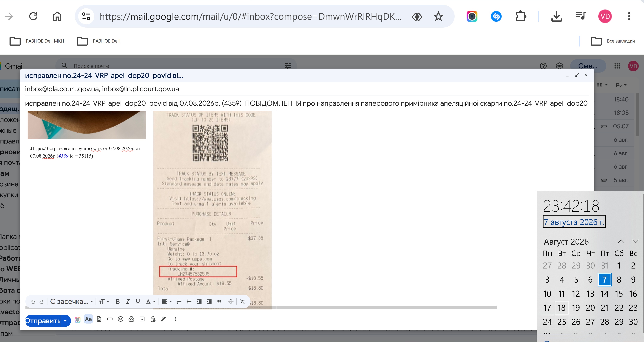
Task: Clear text formatting
Action: coord(242,302)
